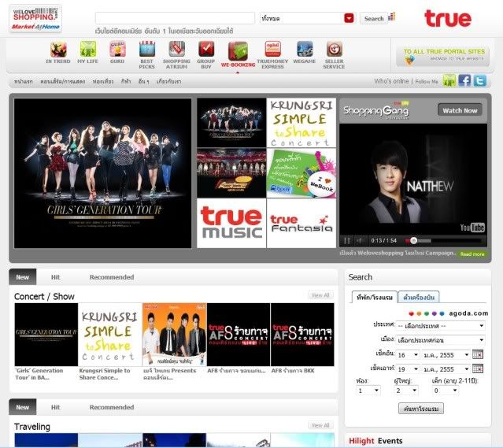The height and width of the screenshot is (448, 503).
Task: Select Recommended tab above Concert / Show
Action: (112, 277)
